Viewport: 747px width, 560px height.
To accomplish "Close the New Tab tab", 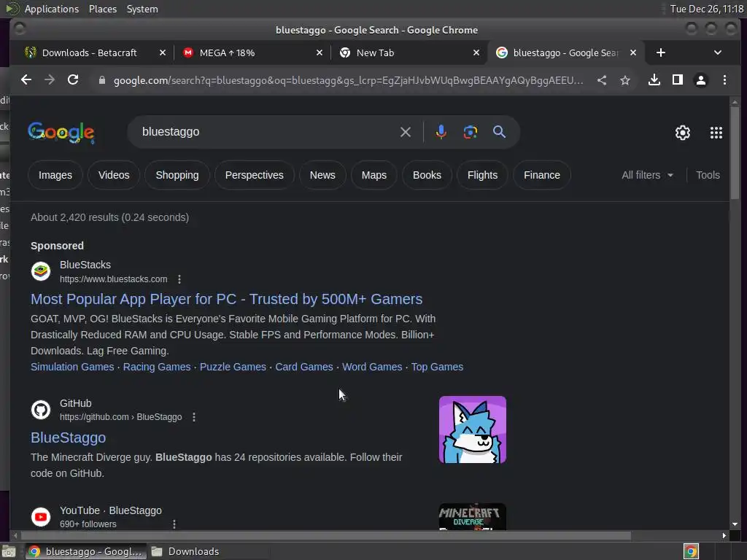I will click(x=476, y=52).
